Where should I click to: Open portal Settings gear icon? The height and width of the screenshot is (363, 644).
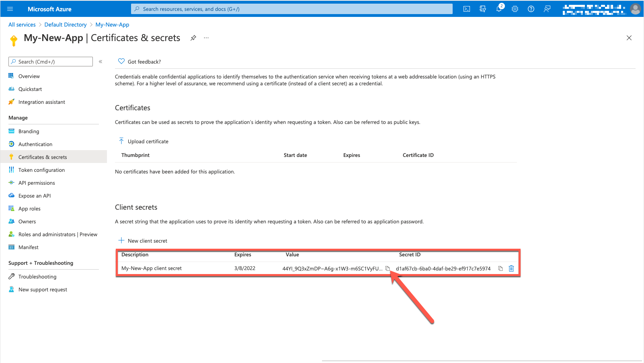click(515, 9)
